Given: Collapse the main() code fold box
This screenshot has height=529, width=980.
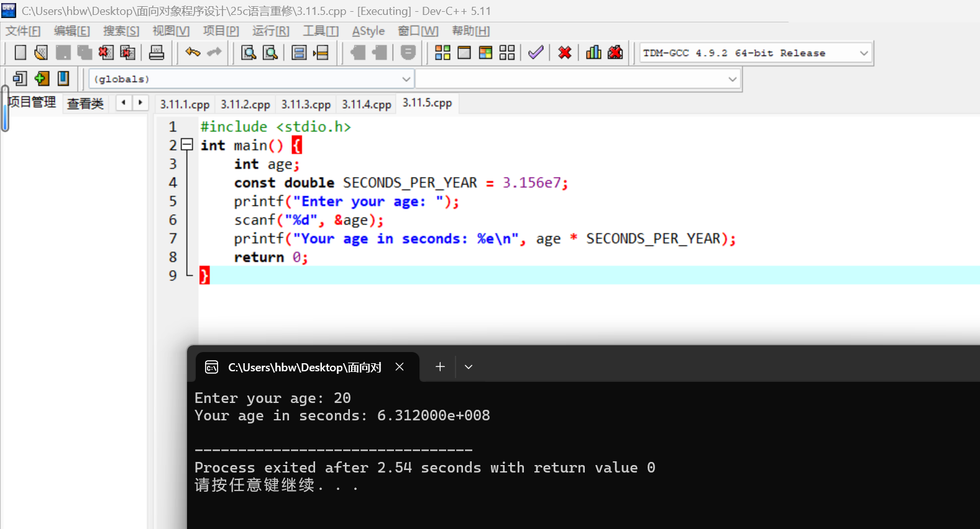Looking at the screenshot, I should [186, 145].
